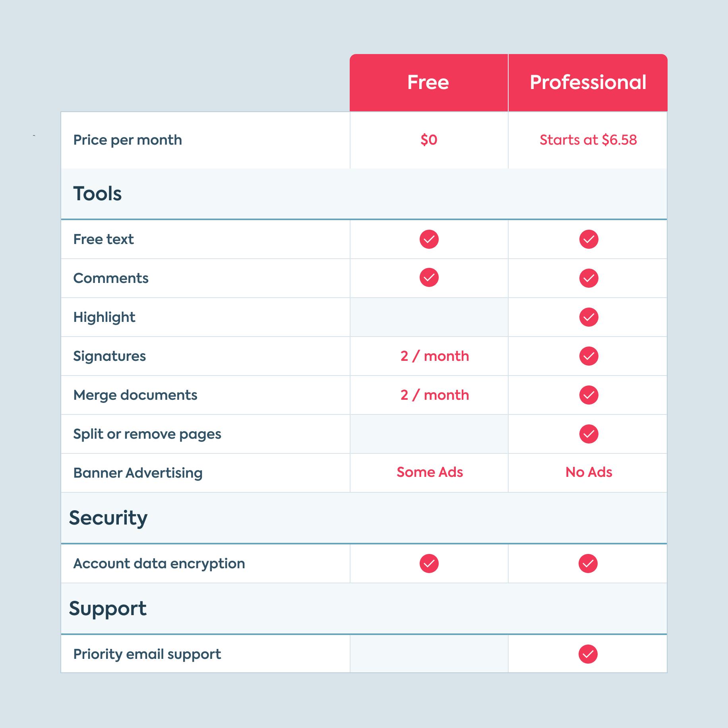Click Highlight checkmark in Professional column
Screen dimensions: 728x728
589,317
